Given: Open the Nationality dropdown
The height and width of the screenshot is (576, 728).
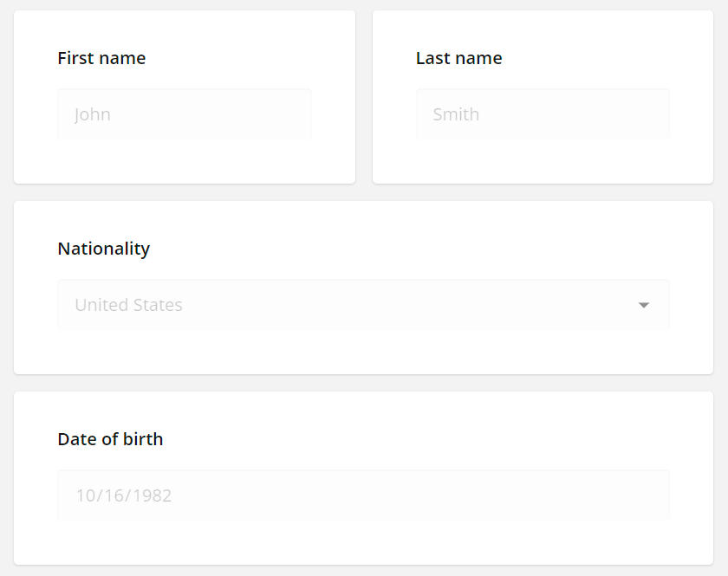Looking at the screenshot, I should pyautogui.click(x=362, y=304).
